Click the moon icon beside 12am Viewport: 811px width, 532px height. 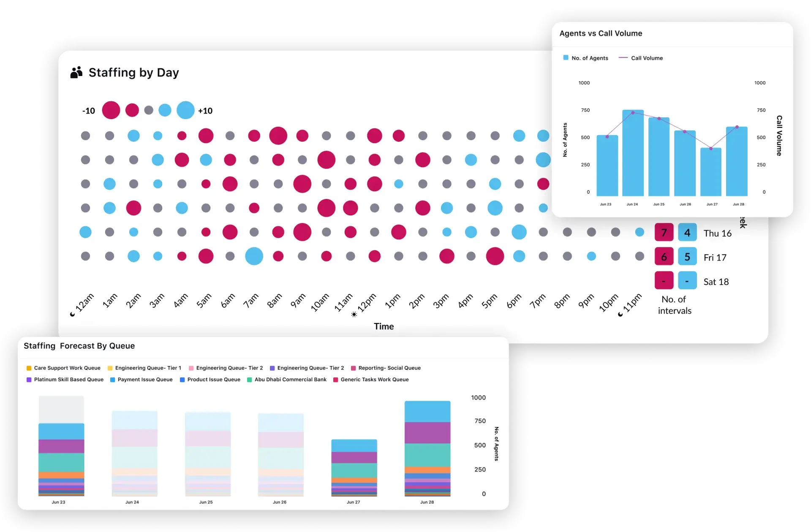73,314
